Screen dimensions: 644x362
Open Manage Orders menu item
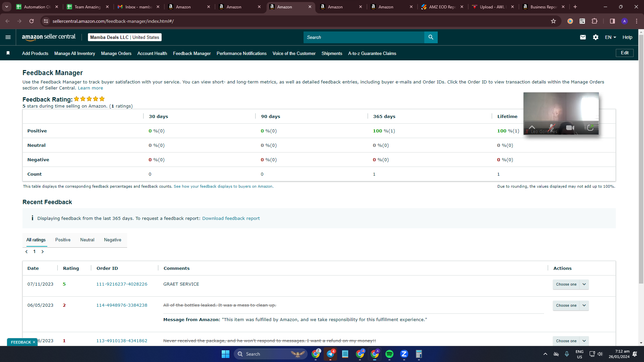tap(116, 53)
